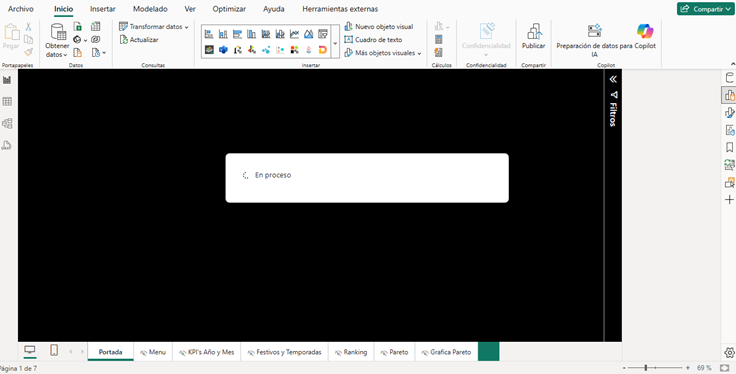Open the Report view in left sidebar
The image size is (736, 374).
(7, 80)
